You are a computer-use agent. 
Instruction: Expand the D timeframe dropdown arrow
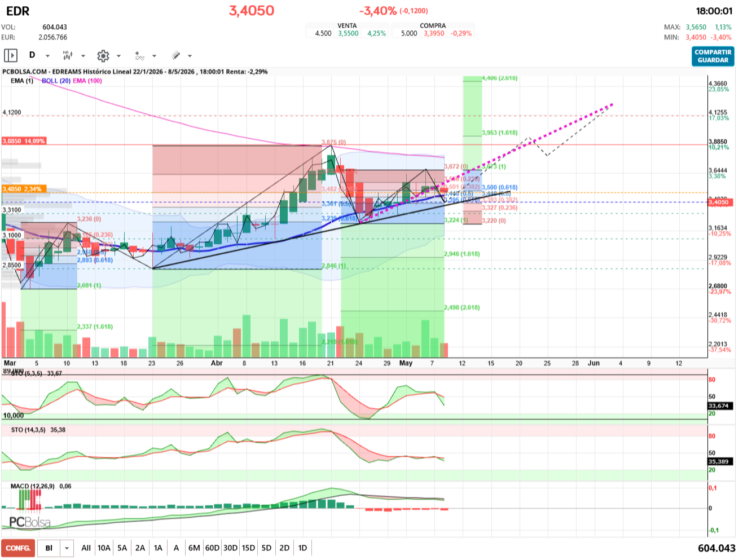tap(47, 56)
